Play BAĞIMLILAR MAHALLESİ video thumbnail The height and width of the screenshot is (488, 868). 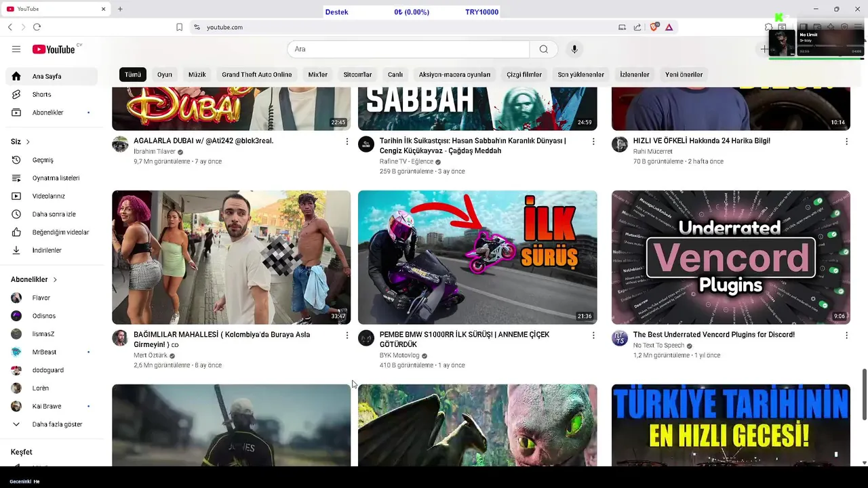click(231, 258)
